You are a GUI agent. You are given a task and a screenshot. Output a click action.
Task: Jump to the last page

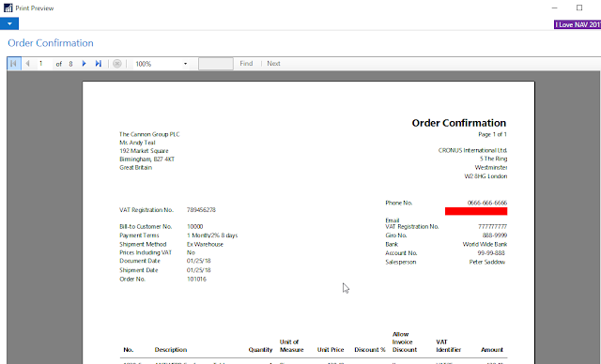click(x=98, y=64)
